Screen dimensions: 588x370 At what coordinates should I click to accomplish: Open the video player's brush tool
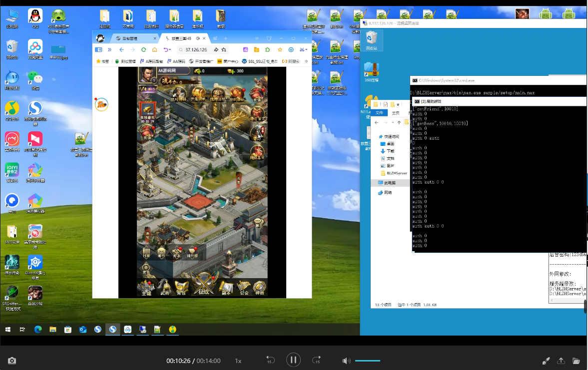pos(546,361)
